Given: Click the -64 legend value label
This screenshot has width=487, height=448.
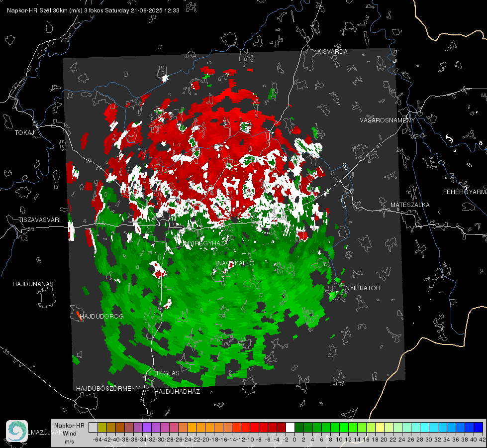Looking at the screenshot, I should coord(97,440).
